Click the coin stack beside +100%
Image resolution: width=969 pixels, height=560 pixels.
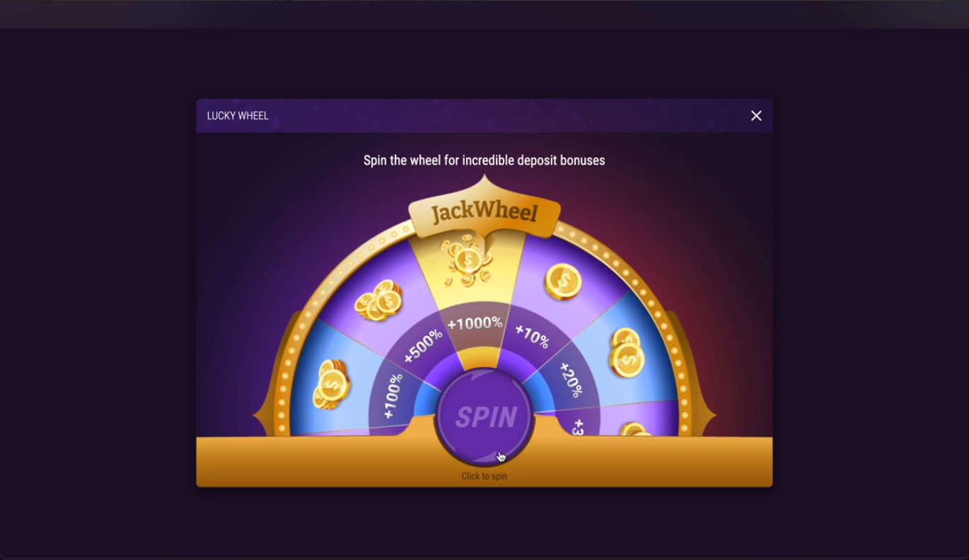[331, 384]
